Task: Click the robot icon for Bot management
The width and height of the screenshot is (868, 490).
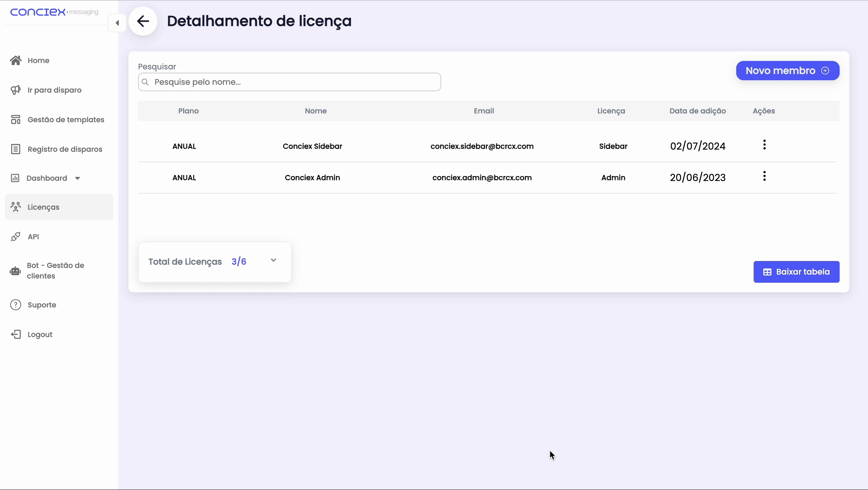Action: (x=15, y=271)
